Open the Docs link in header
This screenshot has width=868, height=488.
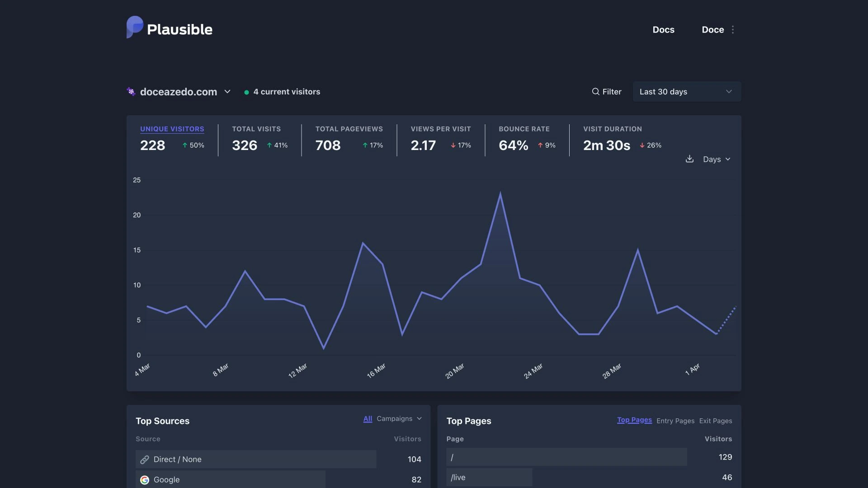[663, 30]
